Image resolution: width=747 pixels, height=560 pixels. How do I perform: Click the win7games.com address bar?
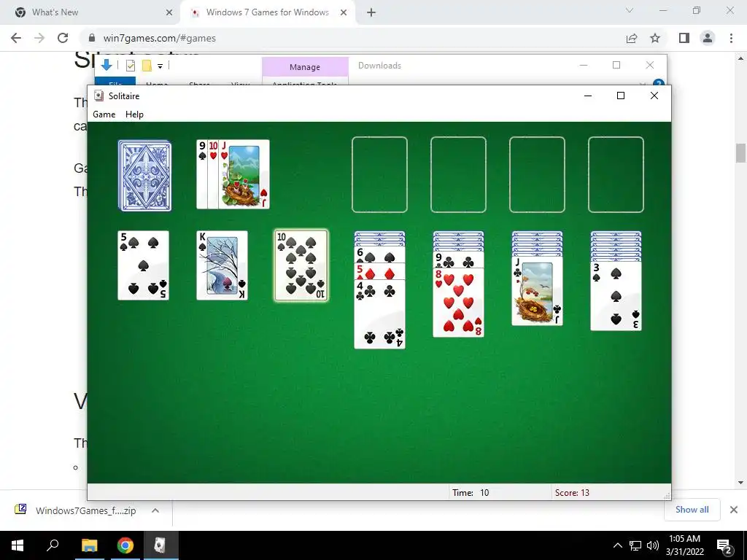(352, 38)
